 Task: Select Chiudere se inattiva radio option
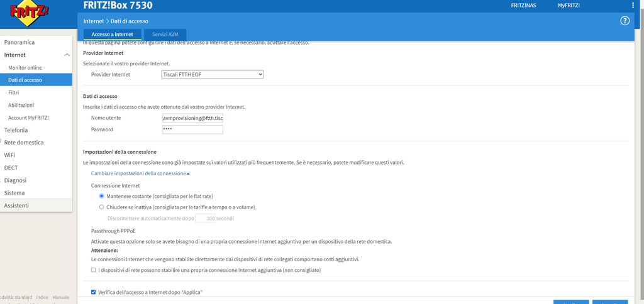pyautogui.click(x=101, y=207)
